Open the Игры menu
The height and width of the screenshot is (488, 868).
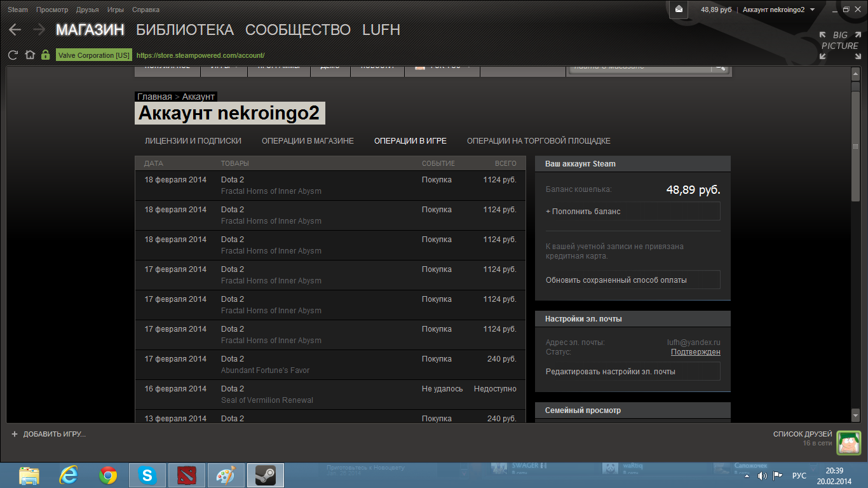point(116,10)
